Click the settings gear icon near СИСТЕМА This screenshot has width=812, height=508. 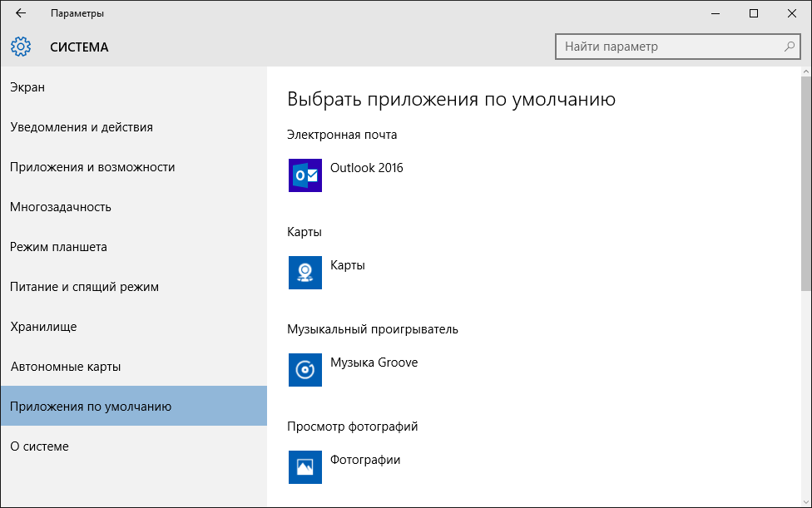coord(20,47)
